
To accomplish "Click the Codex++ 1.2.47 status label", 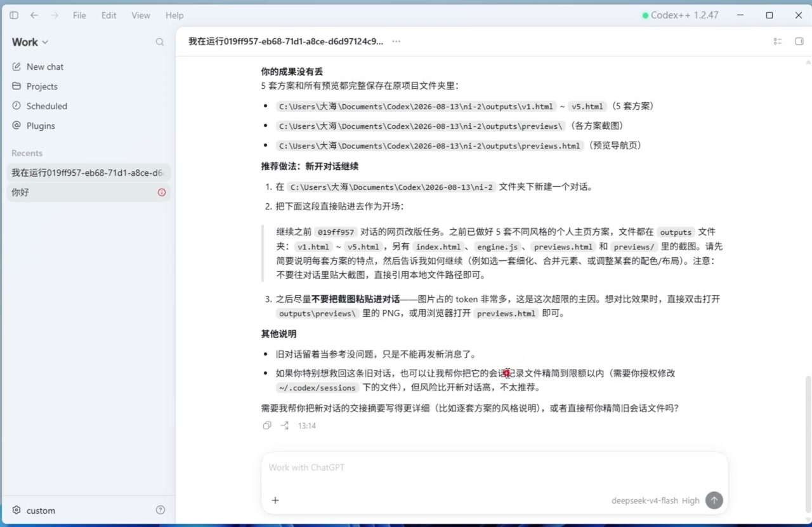I will pyautogui.click(x=680, y=15).
